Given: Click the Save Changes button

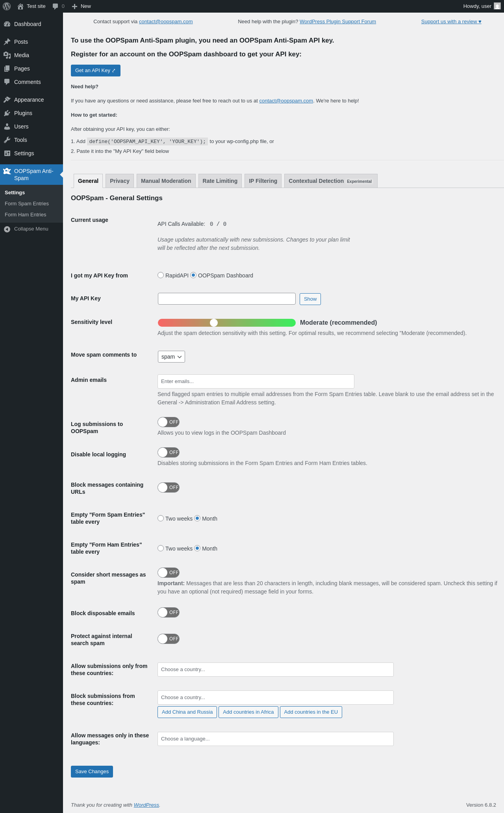Looking at the screenshot, I should click(92, 772).
